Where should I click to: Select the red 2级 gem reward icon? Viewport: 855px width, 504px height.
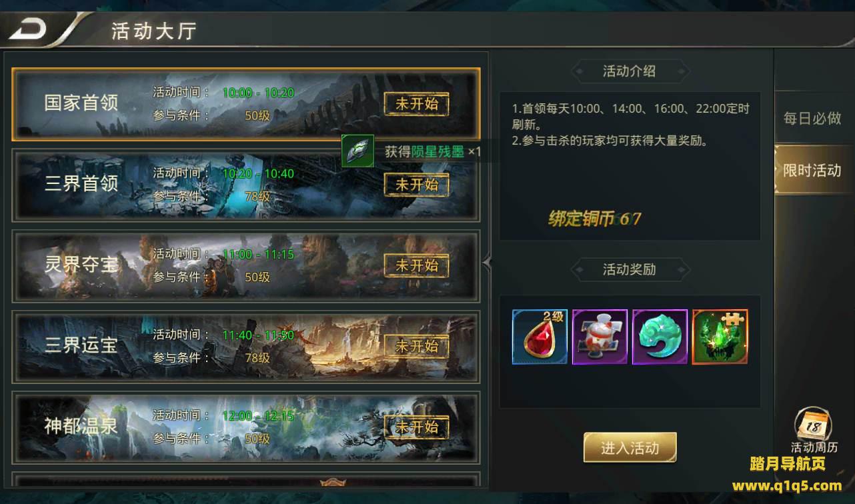click(x=540, y=337)
